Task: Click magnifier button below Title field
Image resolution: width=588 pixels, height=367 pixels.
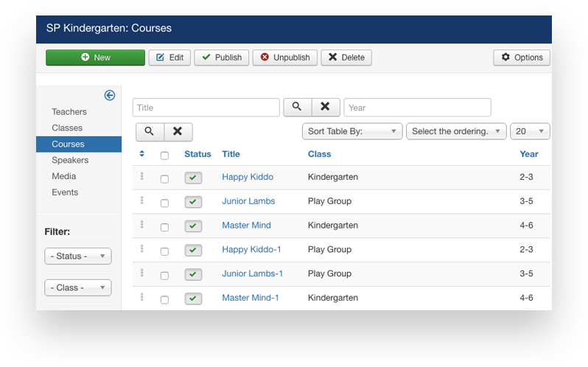Action: (150, 132)
